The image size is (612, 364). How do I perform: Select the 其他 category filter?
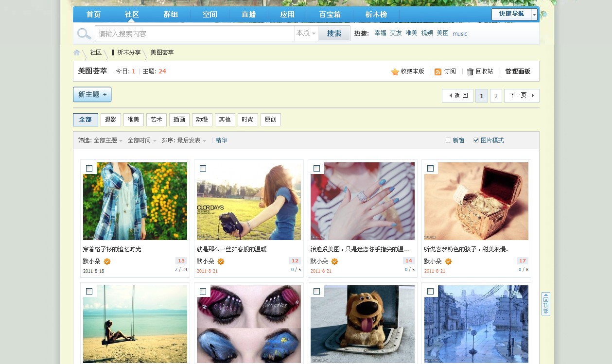coord(225,120)
